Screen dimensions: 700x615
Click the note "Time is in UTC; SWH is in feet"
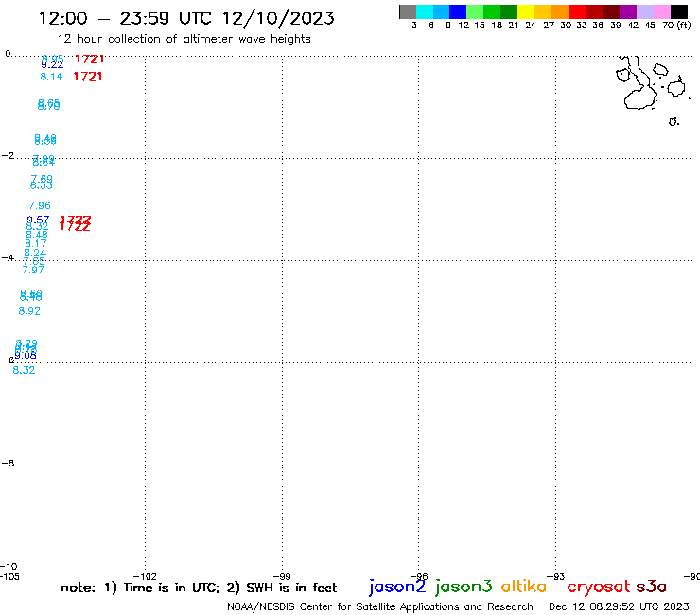[x=199, y=588]
